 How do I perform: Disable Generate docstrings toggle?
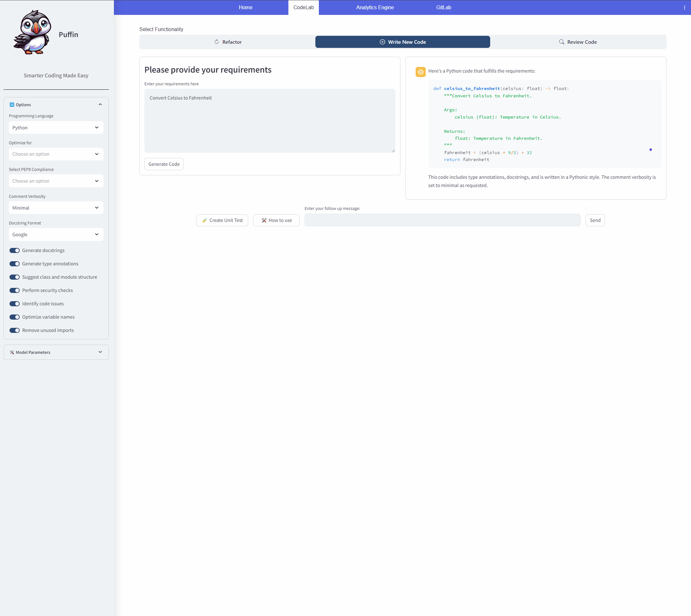click(15, 250)
